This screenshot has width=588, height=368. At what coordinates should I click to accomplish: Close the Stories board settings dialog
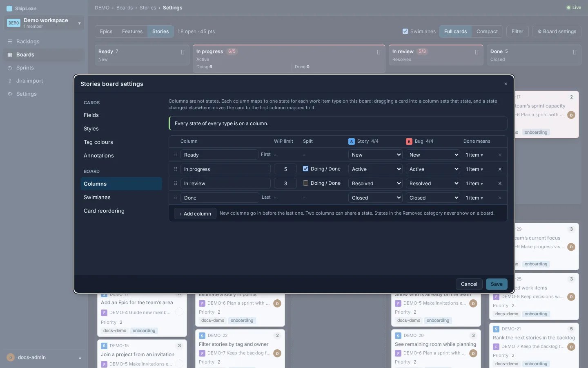point(506,84)
